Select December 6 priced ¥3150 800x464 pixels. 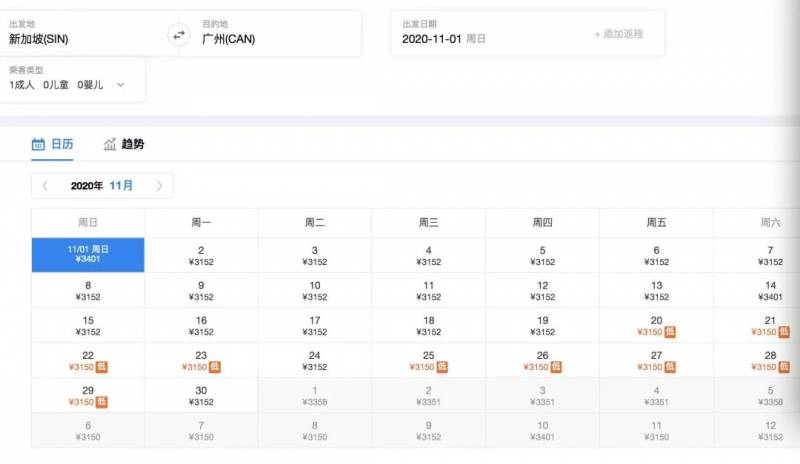[x=88, y=430]
